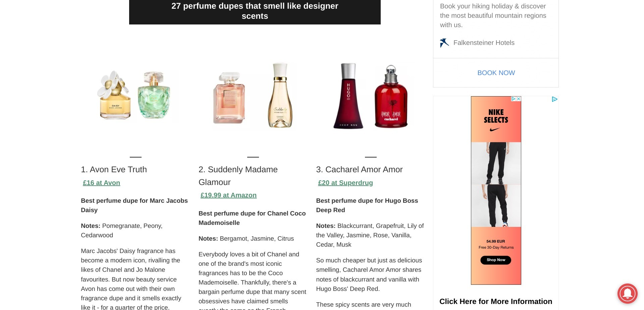Click the red notification bell button
The image size is (644, 310).
(627, 293)
